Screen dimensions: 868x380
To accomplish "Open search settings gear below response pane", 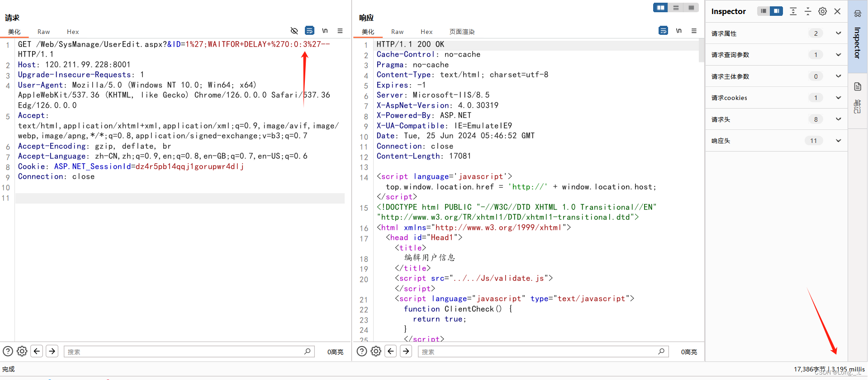I will tap(376, 351).
